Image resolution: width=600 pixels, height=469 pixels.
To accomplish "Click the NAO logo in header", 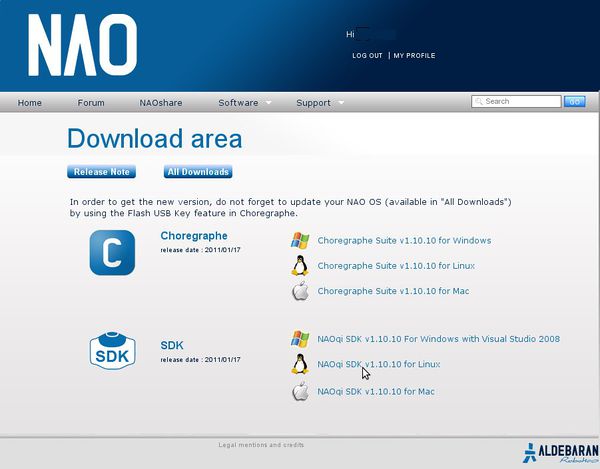I will pos(82,46).
